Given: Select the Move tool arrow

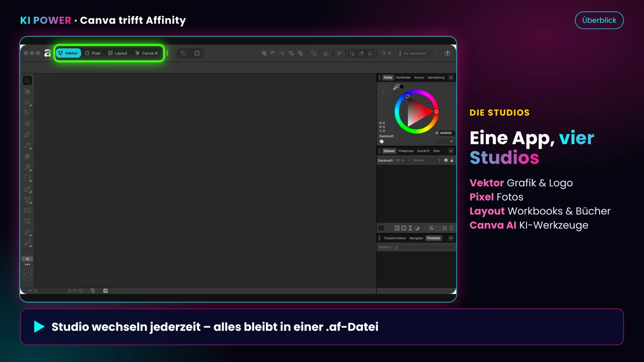Looking at the screenshot, I should coord(27,80).
